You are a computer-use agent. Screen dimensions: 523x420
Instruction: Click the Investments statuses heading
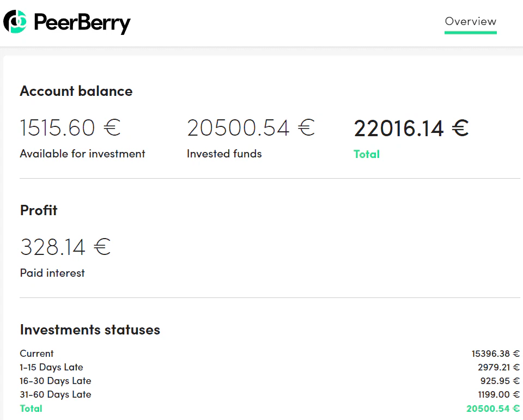coord(90,330)
